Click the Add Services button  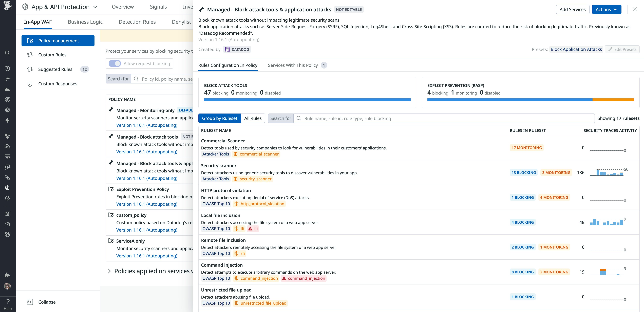573,9
